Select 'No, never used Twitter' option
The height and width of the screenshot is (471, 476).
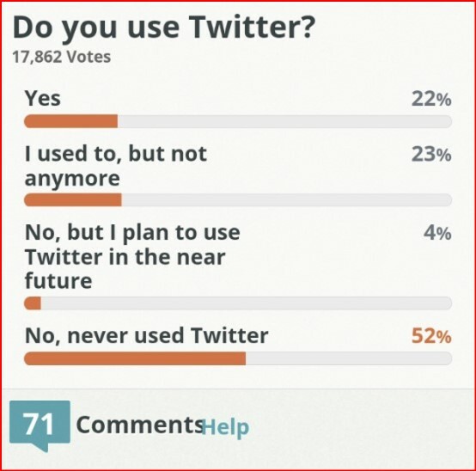pyautogui.click(x=147, y=335)
